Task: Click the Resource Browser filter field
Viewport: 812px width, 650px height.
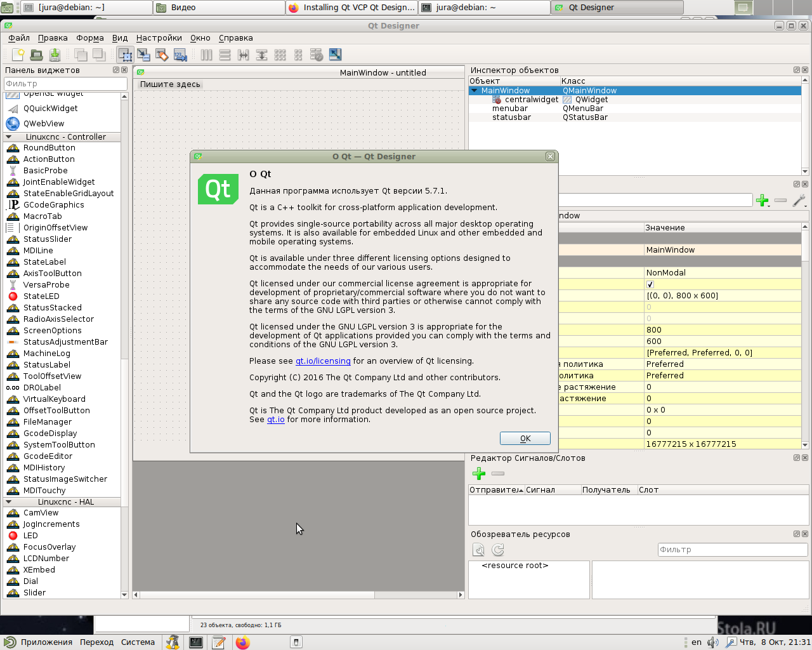Action: click(732, 550)
